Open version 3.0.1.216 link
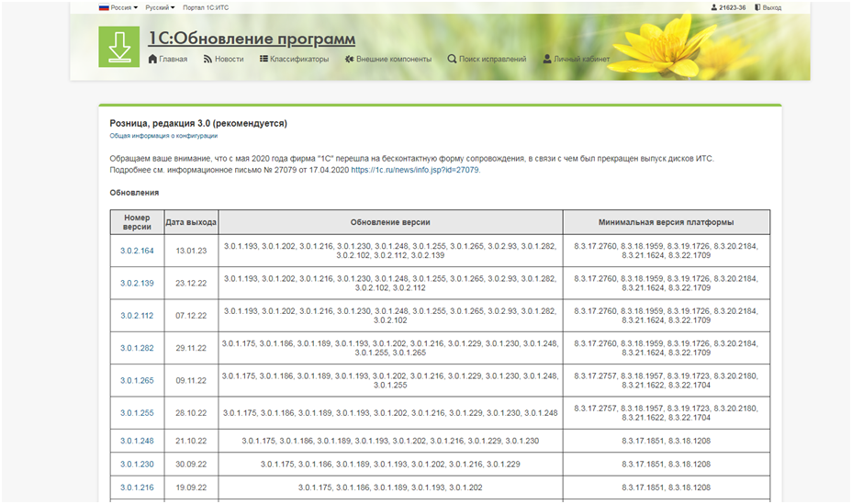Screen dimensions: 852x504 pyautogui.click(x=137, y=487)
